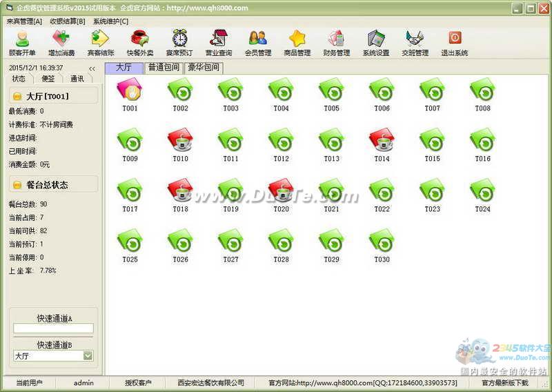Collapse 大厅[T001] panel header
Screen dimensions: 552x392
point(53,96)
